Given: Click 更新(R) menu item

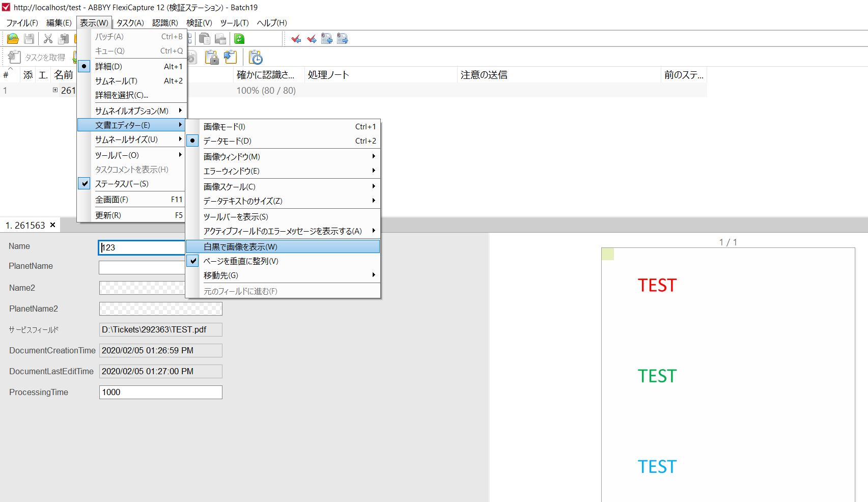Looking at the screenshot, I should [132, 215].
